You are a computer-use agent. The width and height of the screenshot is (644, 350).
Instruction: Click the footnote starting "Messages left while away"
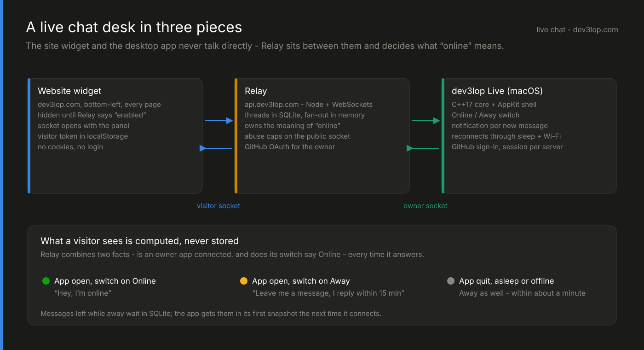211,314
